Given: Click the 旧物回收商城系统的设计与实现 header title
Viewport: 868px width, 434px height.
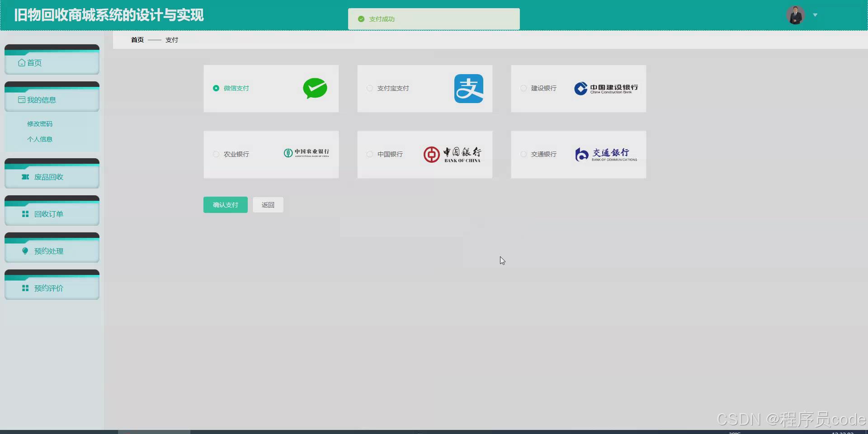Looking at the screenshot, I should 109,15.
